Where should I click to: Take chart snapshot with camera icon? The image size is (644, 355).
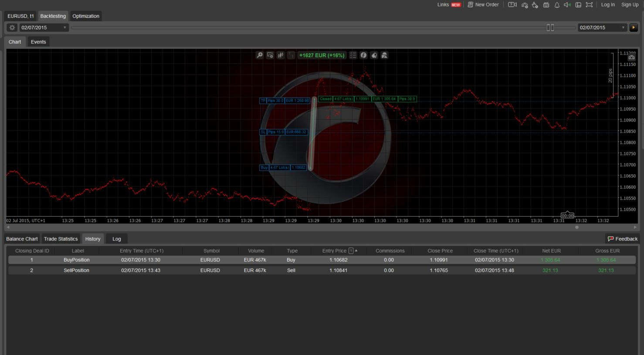click(631, 57)
